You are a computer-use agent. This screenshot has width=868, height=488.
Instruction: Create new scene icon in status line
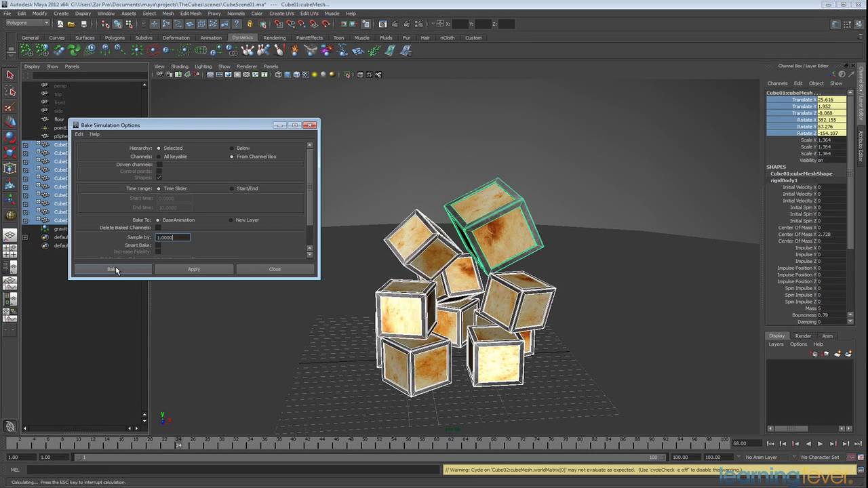(60, 24)
